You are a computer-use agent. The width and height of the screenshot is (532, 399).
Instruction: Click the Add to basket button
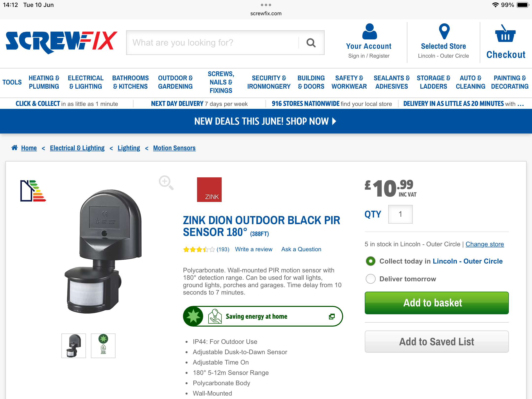coord(436,303)
